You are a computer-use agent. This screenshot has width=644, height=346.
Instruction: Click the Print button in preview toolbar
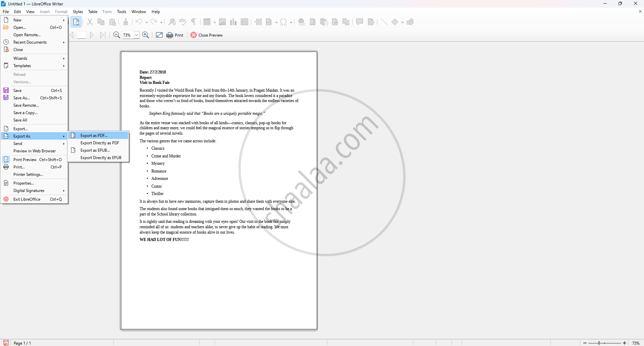click(175, 35)
